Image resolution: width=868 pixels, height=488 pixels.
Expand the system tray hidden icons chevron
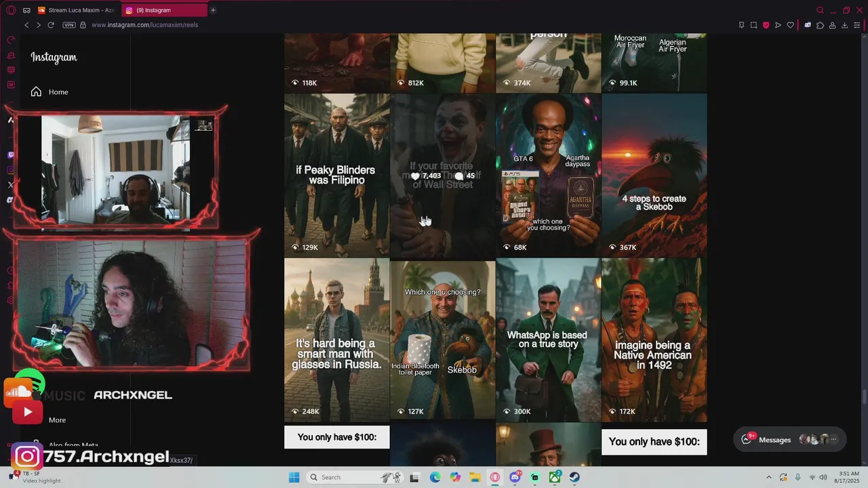click(768, 477)
